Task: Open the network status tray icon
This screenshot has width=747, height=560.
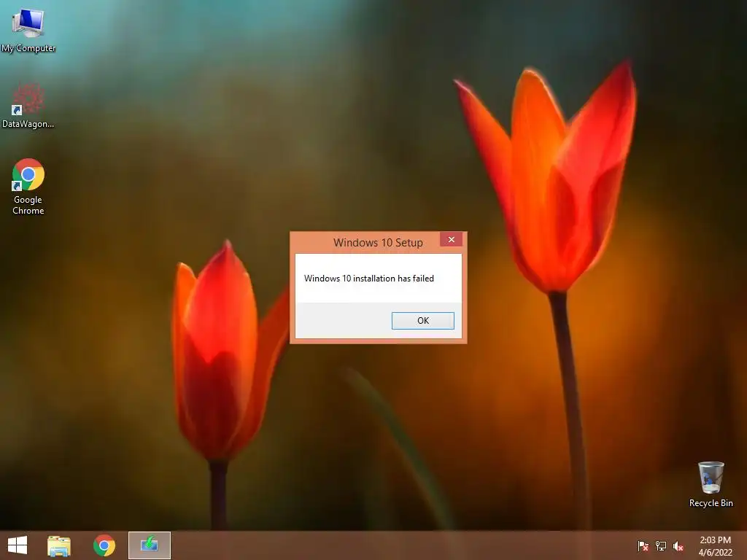Action: pos(661,545)
